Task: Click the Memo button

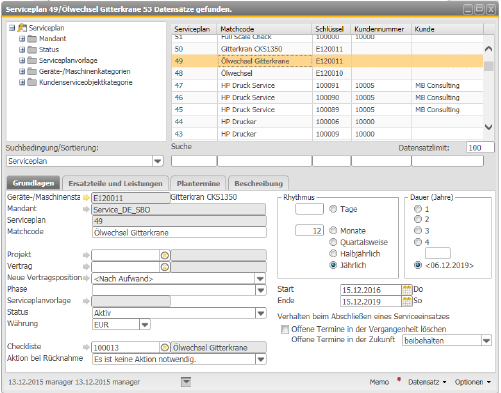Action: pyautogui.click(x=379, y=382)
